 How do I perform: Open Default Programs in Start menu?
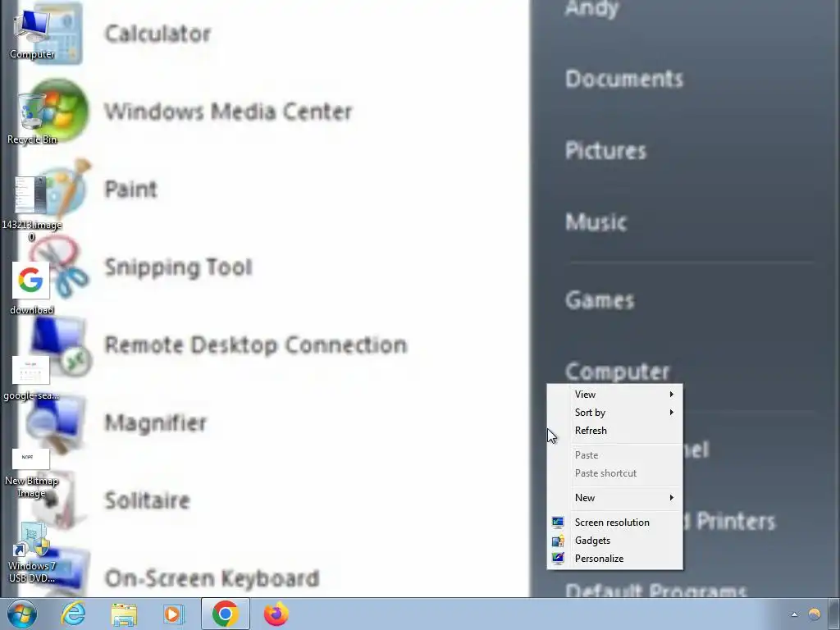click(x=655, y=591)
